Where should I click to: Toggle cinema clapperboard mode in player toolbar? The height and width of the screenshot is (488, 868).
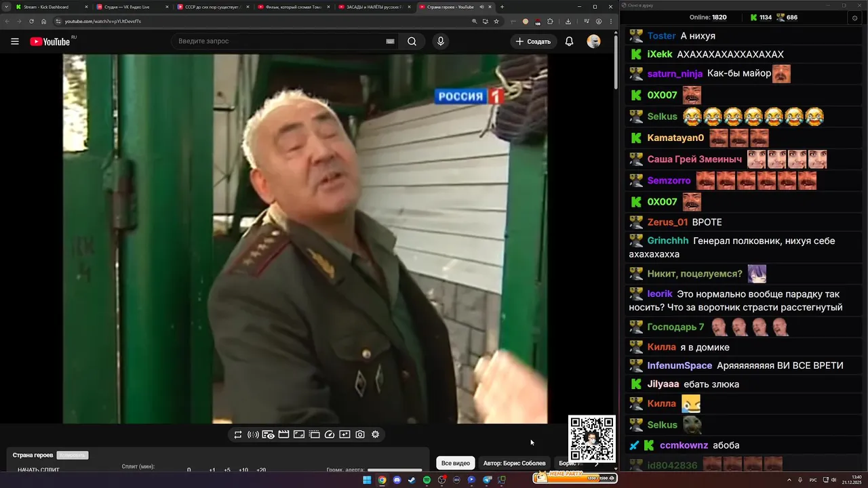pos(284,434)
